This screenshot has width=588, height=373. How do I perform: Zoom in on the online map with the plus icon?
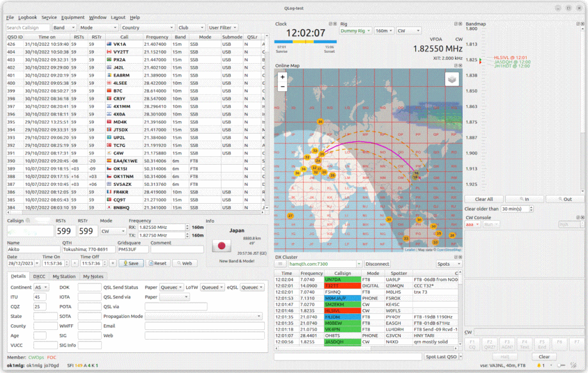(x=283, y=76)
